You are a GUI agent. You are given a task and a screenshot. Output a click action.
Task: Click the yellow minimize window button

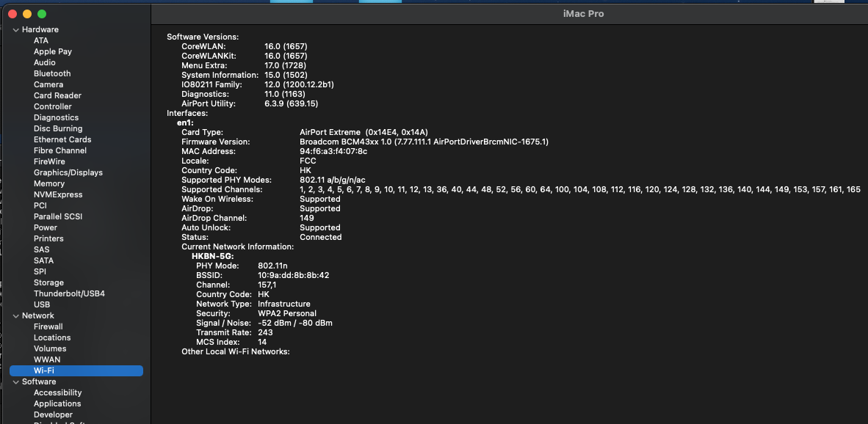click(x=27, y=14)
